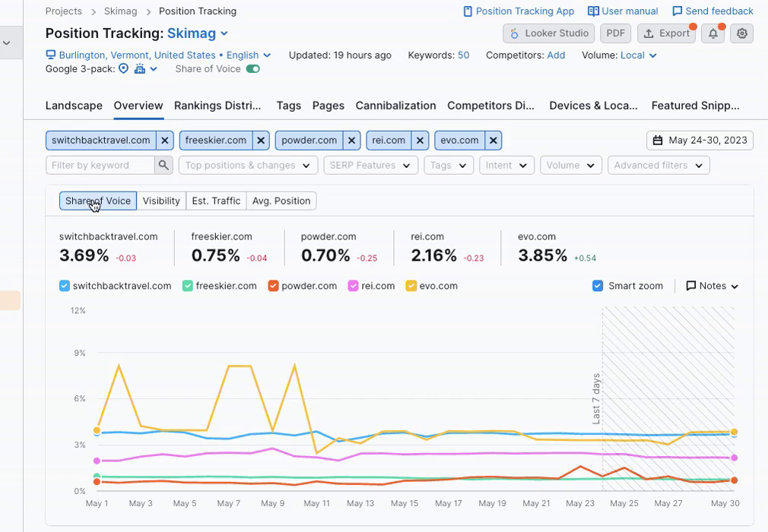Viewport: 768px width, 532px height.
Task: Remove switchbacktravel.com filter chip
Action: tap(165, 141)
